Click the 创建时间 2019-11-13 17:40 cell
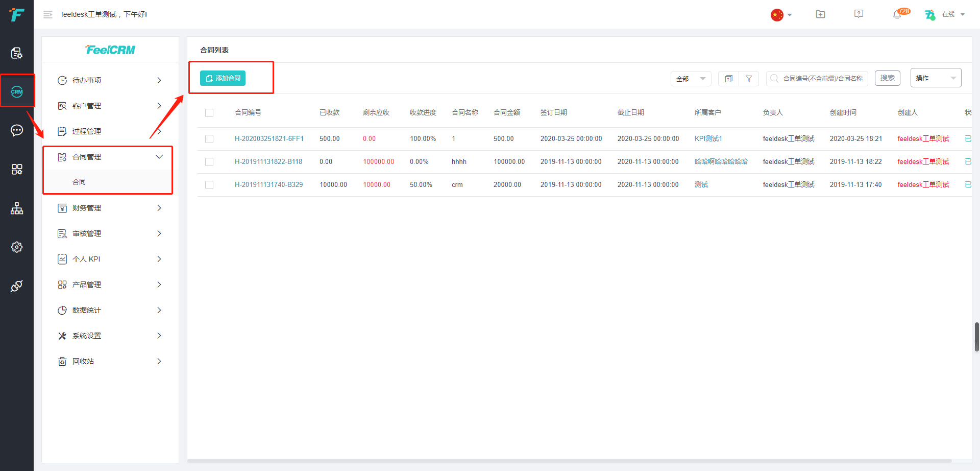Image resolution: width=980 pixels, height=471 pixels. point(856,185)
